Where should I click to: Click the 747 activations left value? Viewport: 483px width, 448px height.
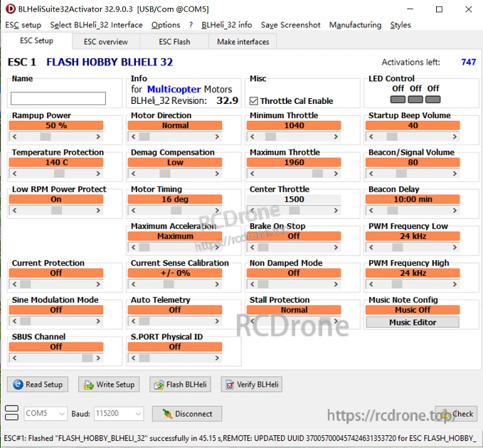[469, 62]
